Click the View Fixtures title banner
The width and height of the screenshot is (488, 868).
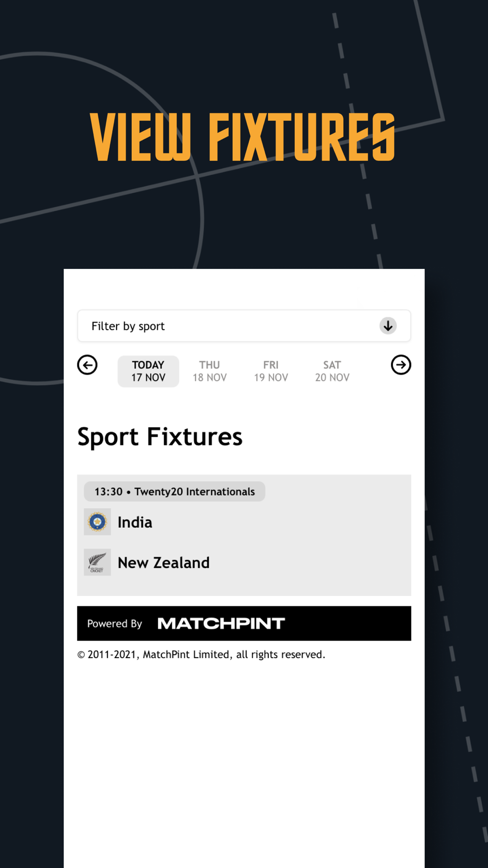(243, 137)
